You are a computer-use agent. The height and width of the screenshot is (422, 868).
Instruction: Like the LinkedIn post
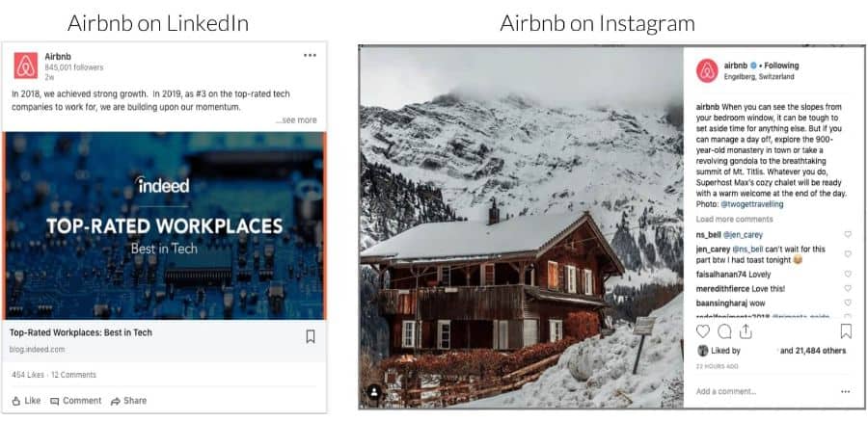point(26,401)
